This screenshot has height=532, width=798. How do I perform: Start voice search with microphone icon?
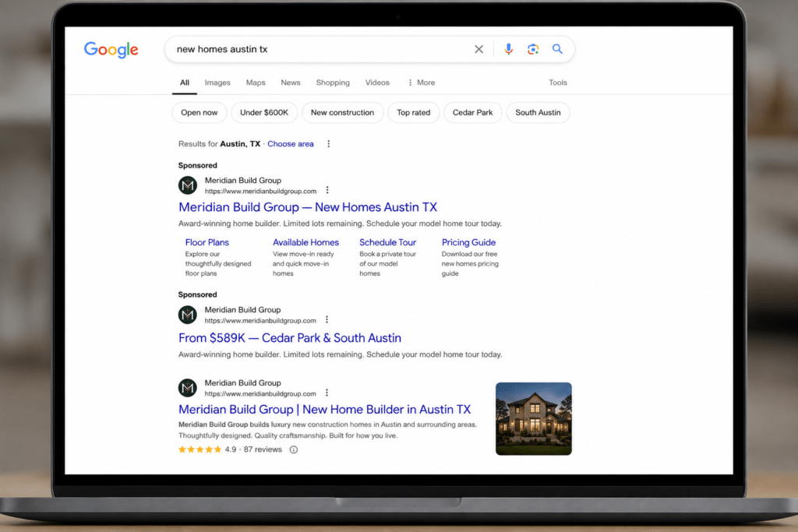(x=508, y=49)
